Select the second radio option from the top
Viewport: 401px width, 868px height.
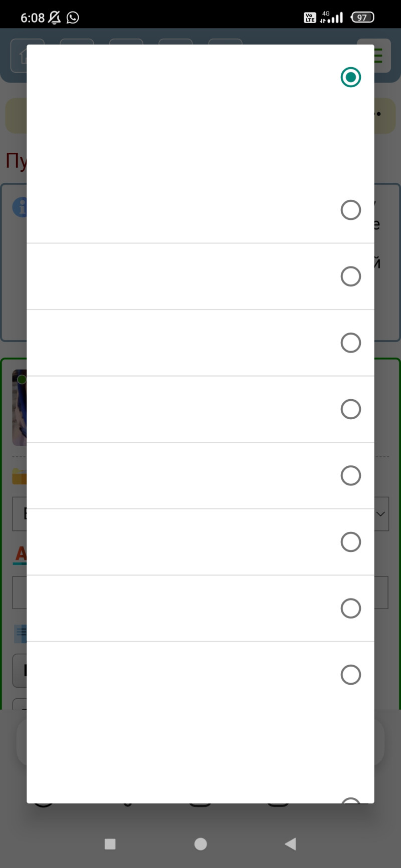(350, 210)
